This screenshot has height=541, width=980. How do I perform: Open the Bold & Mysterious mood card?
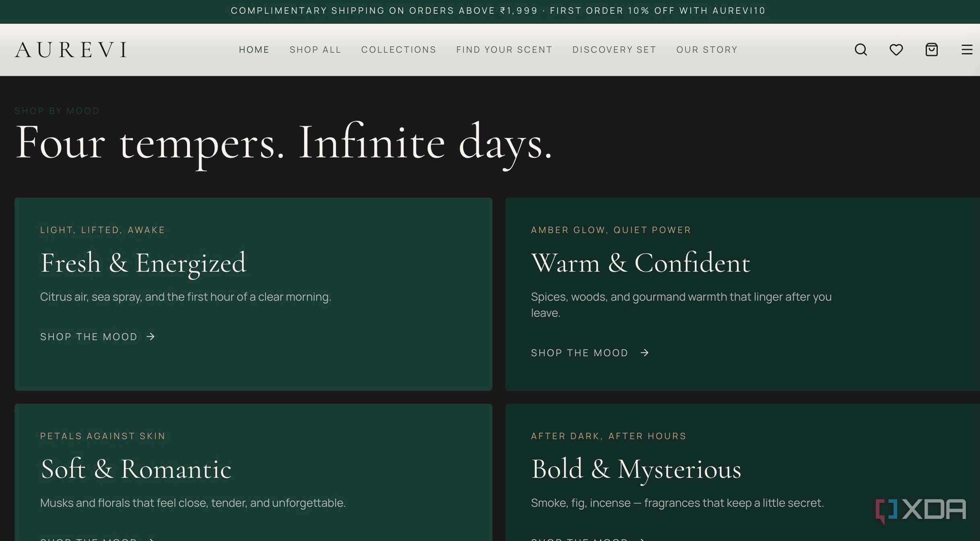coord(743,473)
